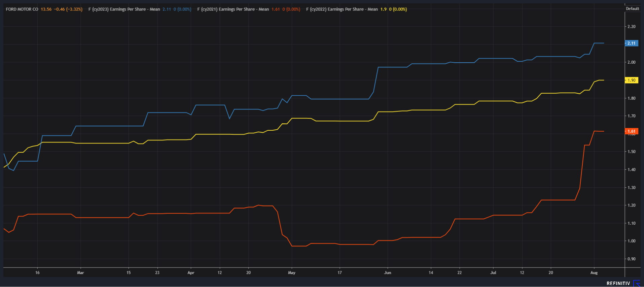Click the Apr date axis label
This screenshot has width=644, height=287.
(x=191, y=273)
